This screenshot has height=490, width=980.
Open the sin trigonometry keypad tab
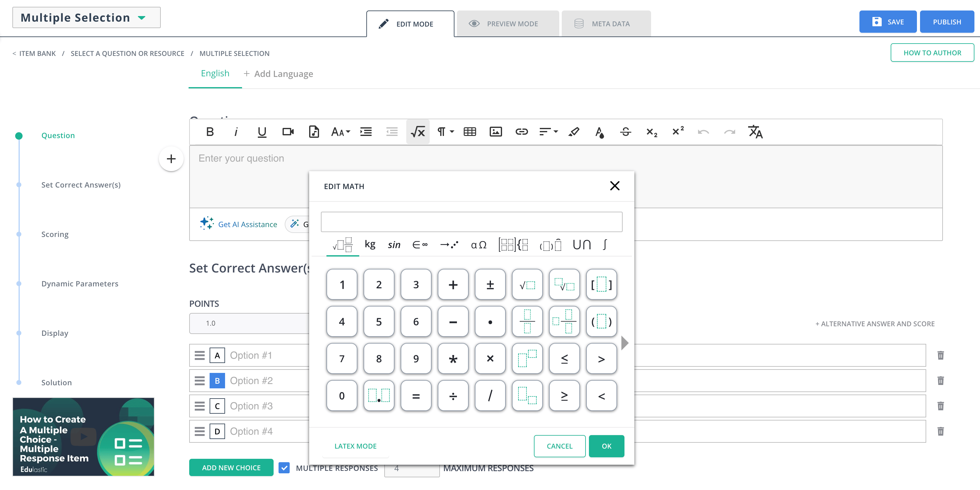click(394, 245)
